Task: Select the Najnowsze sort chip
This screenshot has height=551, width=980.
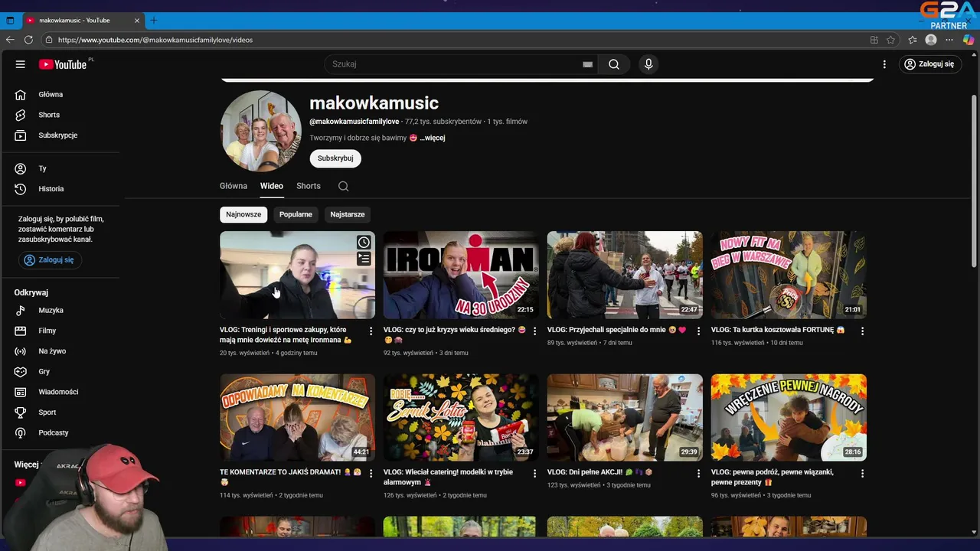Action: point(243,214)
